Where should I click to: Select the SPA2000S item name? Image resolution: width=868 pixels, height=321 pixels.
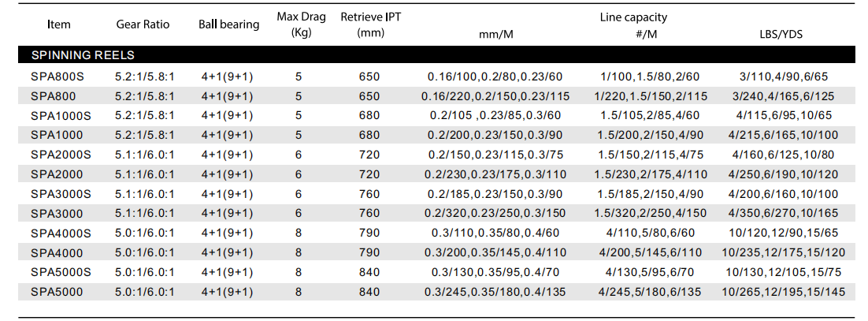pyautogui.click(x=61, y=155)
